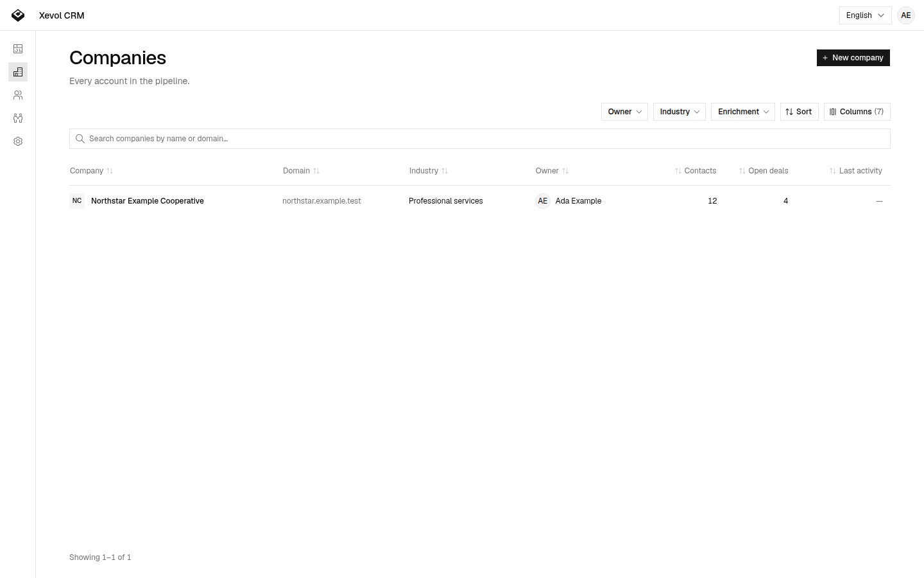Click northstar.example.test domain cell

point(321,201)
